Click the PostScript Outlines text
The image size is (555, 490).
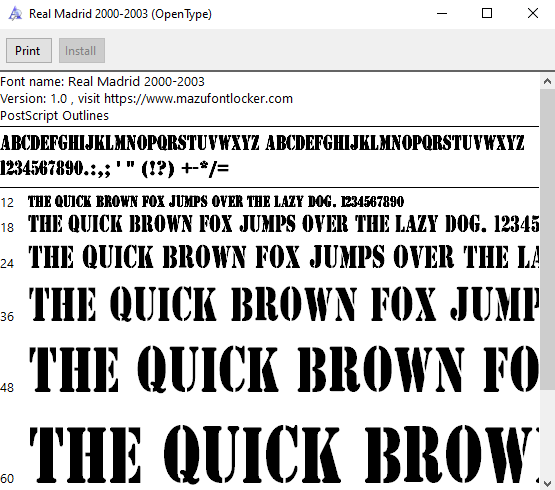coord(55,116)
